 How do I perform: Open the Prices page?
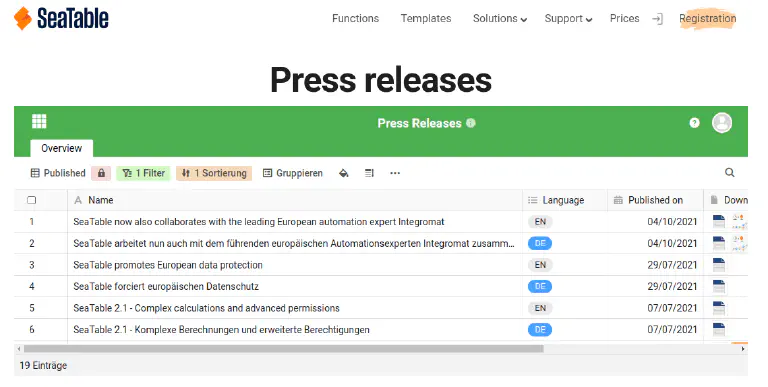[x=624, y=19]
